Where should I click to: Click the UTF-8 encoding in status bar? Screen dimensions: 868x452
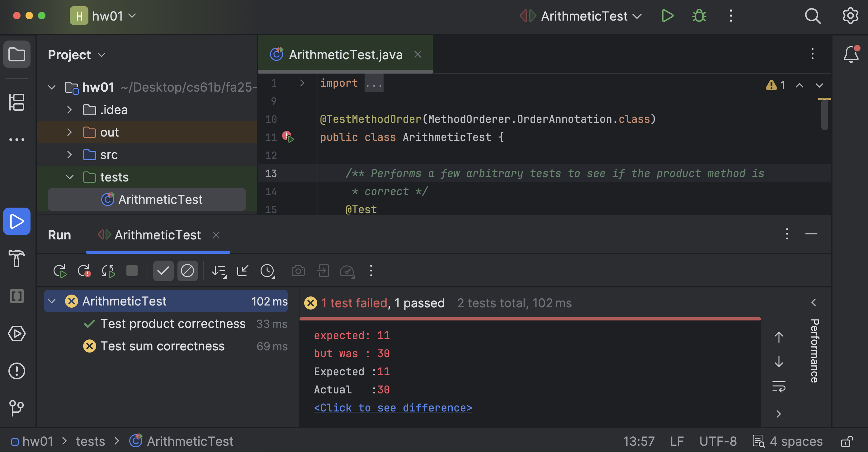[x=718, y=441]
